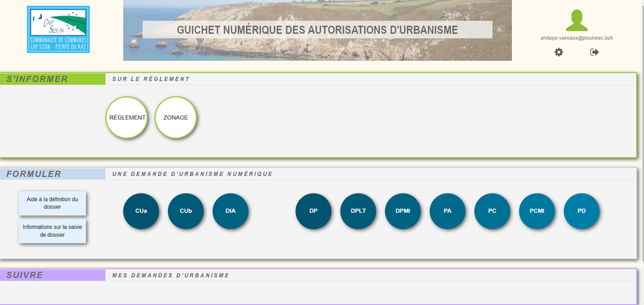Click the Guichet Numérique banner title

pos(317,30)
